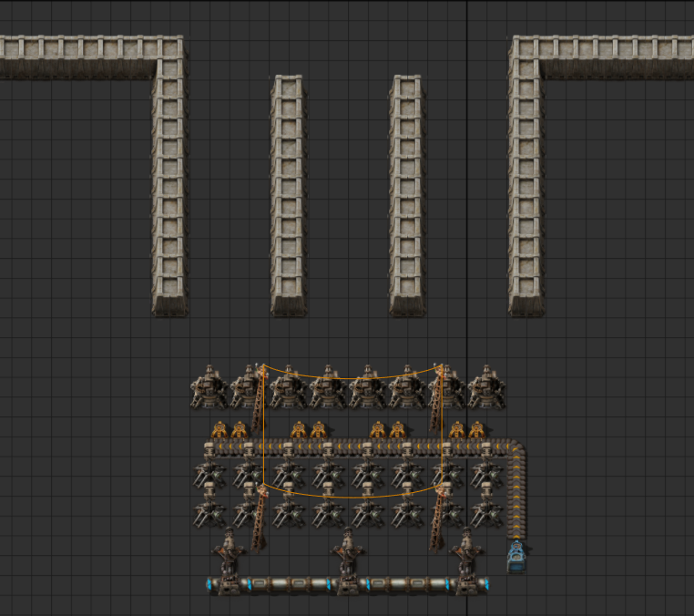
Task: Pick the third top-row turret from the left
Action: pos(289,386)
